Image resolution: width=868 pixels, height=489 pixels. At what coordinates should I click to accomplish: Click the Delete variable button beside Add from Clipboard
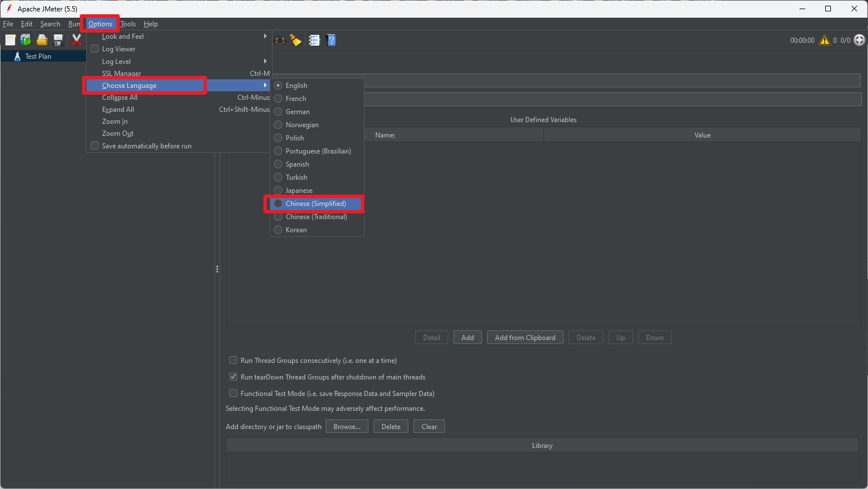[x=586, y=338]
